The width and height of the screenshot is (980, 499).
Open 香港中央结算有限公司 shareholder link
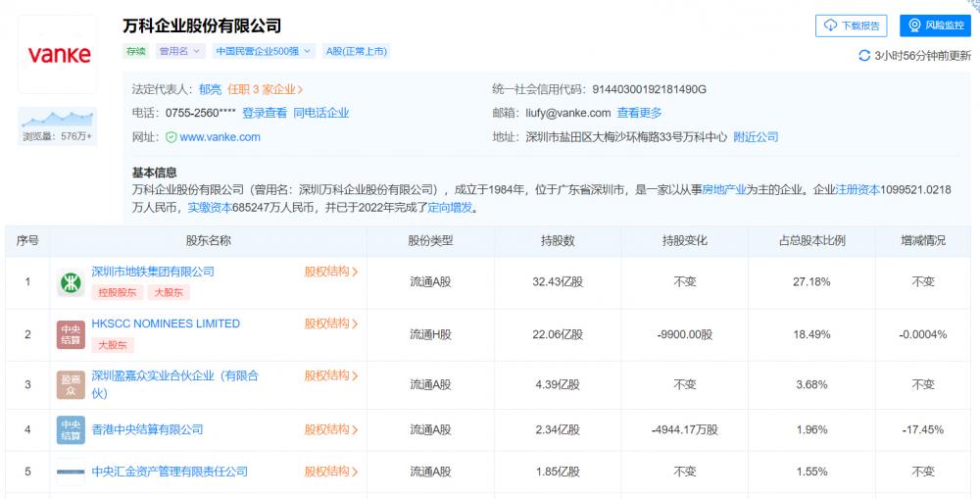pyautogui.click(x=148, y=429)
